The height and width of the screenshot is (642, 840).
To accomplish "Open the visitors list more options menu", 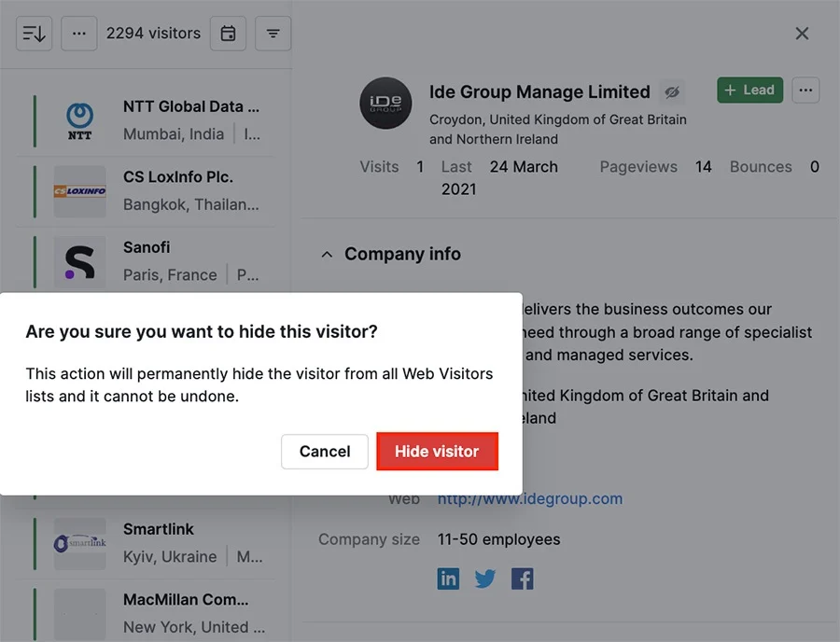I will point(79,34).
